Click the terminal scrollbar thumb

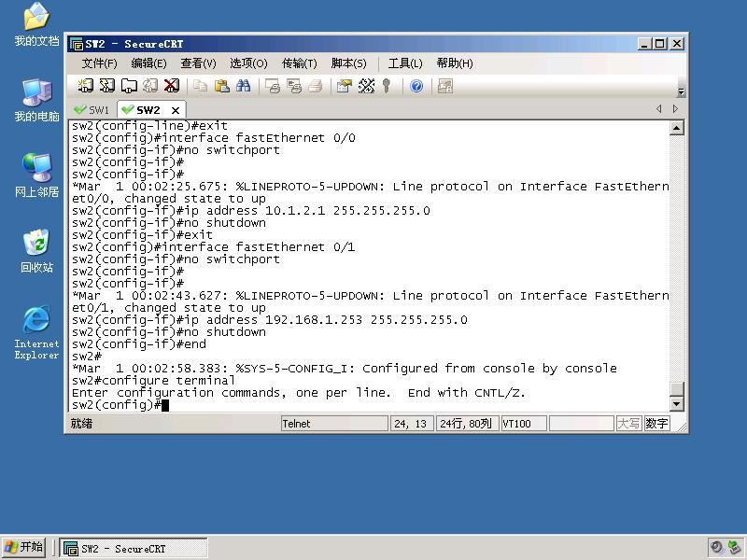[x=677, y=388]
